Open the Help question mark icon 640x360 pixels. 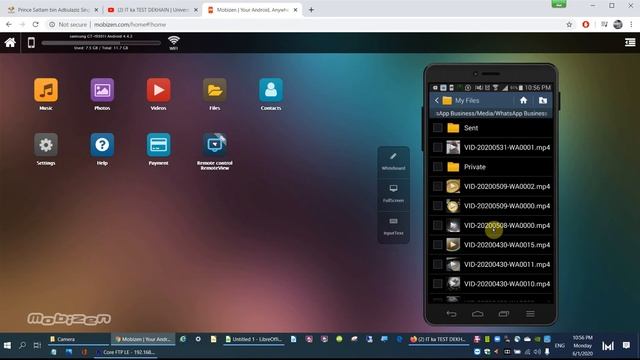click(102, 144)
